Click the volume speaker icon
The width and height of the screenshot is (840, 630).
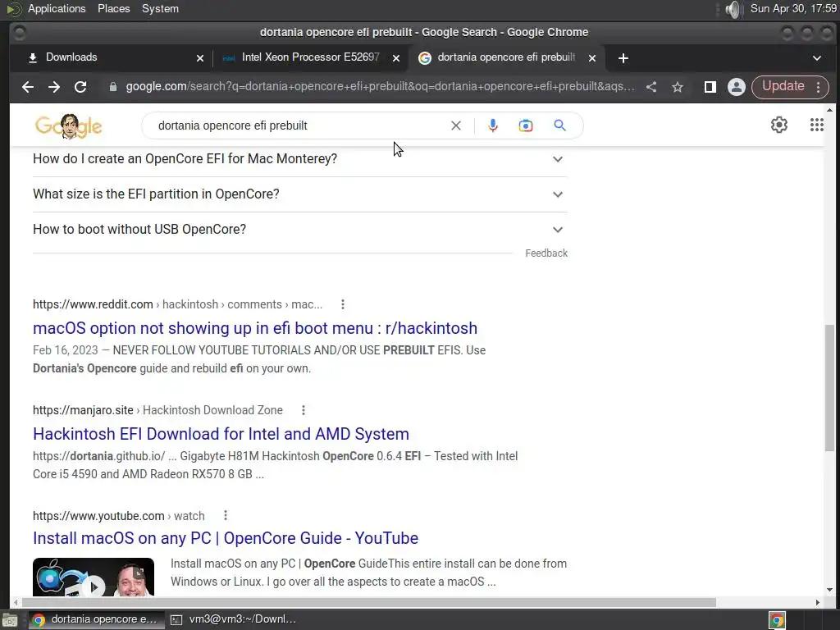733,9
